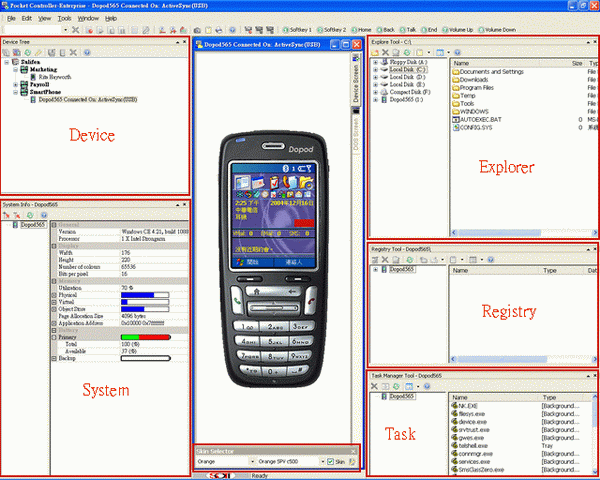This screenshot has height=480, width=600.
Task: Click the help icon in Registry Tool toolbar
Action: tap(491, 260)
